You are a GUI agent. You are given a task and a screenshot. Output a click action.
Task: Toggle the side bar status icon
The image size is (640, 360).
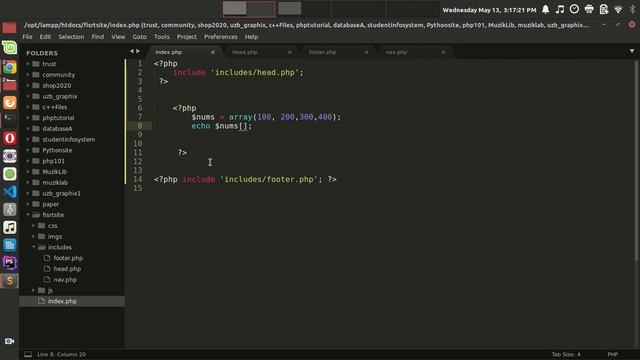(x=28, y=354)
